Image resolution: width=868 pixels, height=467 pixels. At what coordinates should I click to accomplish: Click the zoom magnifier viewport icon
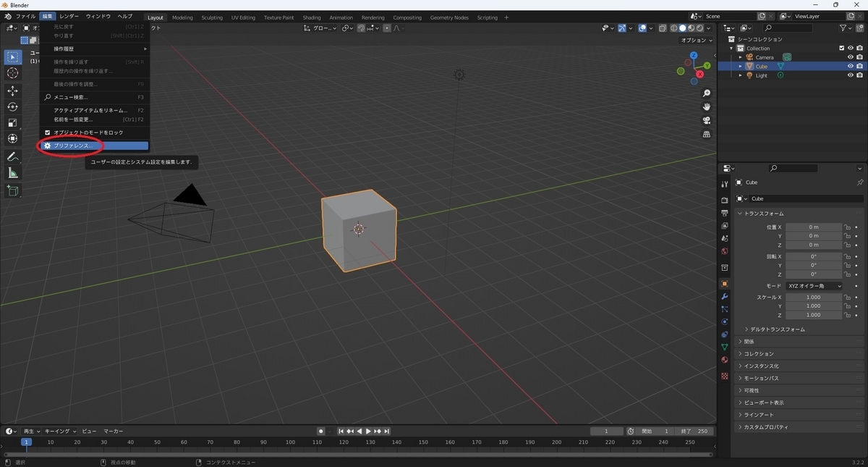707,93
